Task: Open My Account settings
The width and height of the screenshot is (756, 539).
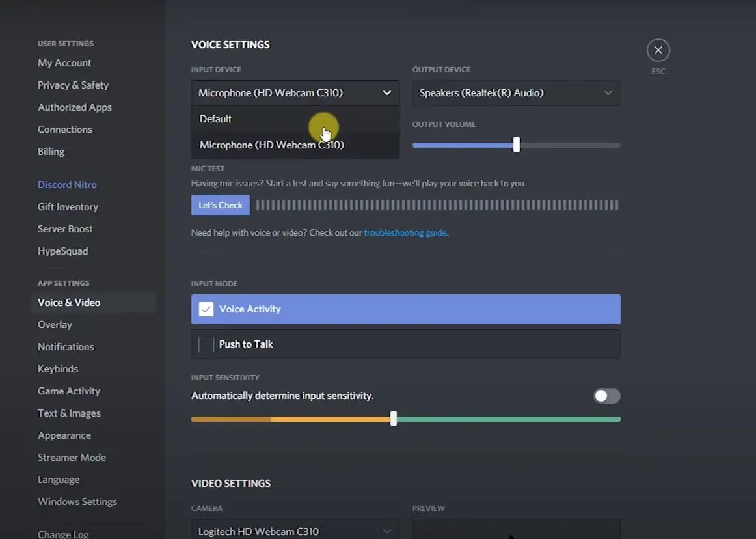Action: [64, 62]
